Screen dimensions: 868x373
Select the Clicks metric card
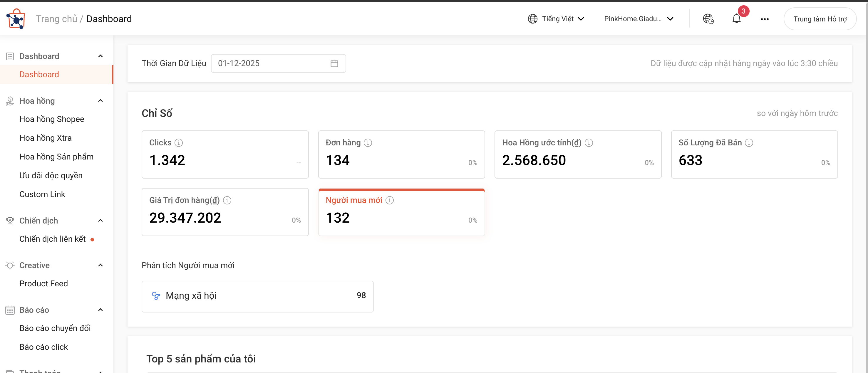pos(225,154)
